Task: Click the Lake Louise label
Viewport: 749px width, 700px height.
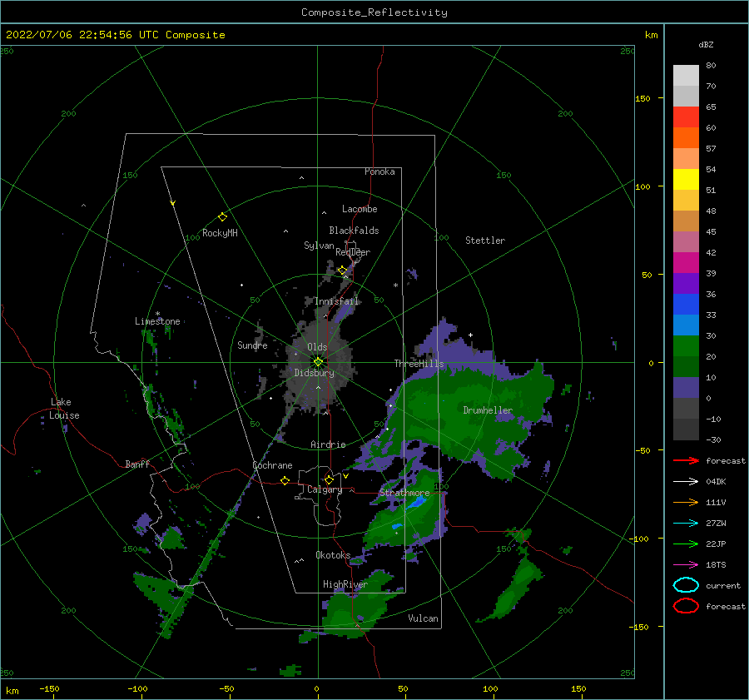Action: (64, 409)
